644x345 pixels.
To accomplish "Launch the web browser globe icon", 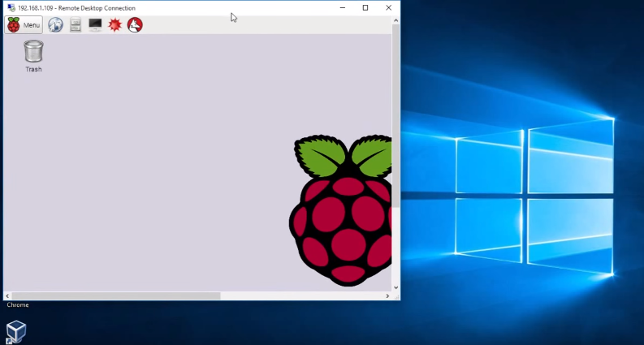I will point(55,25).
